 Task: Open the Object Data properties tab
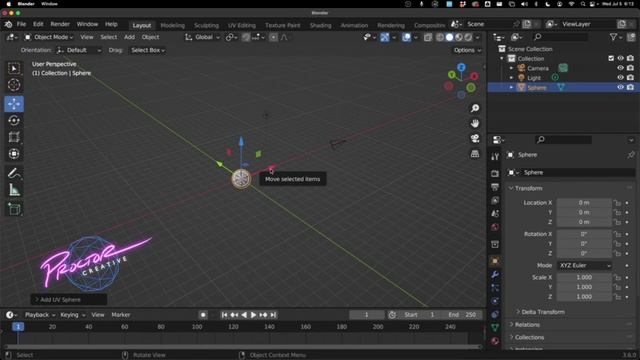tap(495, 327)
